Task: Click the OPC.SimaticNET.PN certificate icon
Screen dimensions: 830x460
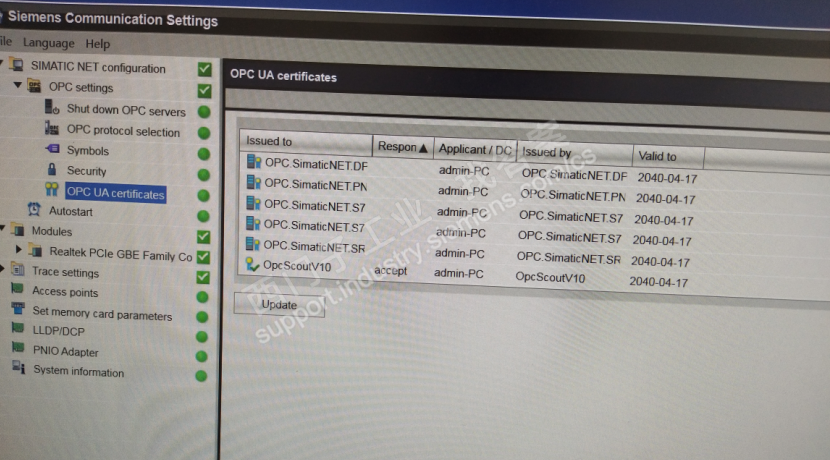Action: 254,182
